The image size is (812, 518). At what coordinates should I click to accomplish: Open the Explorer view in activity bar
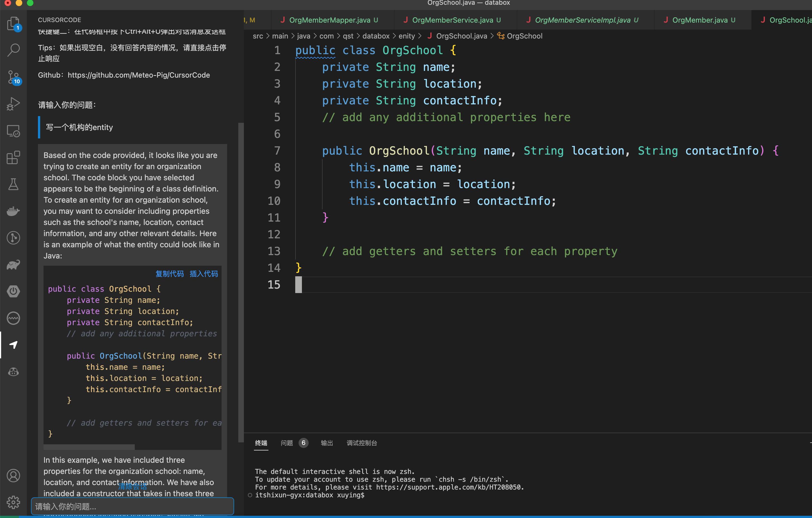[13, 24]
